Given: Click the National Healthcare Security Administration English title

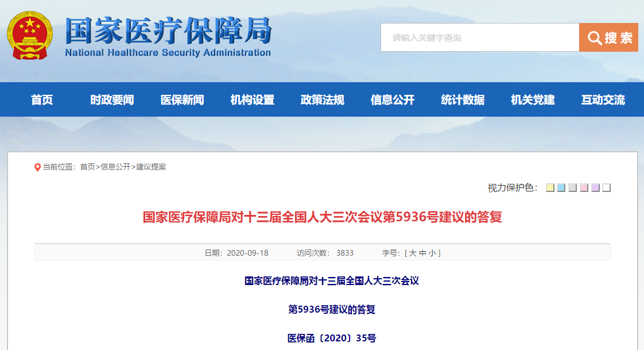Looking at the screenshot, I should [x=168, y=53].
